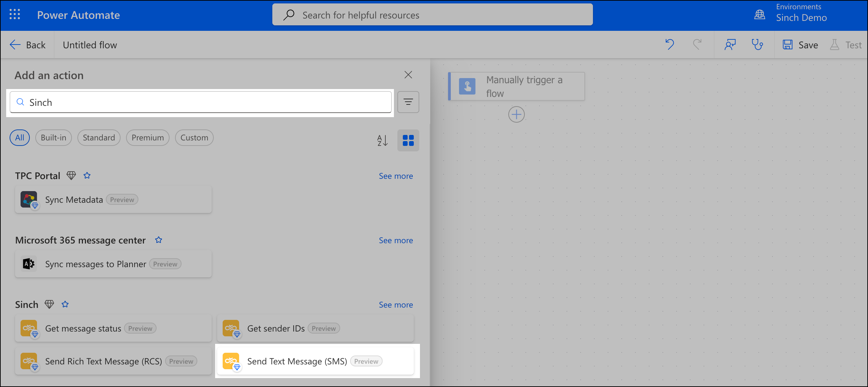
Task: Open the app launcher waffle menu
Action: (15, 15)
